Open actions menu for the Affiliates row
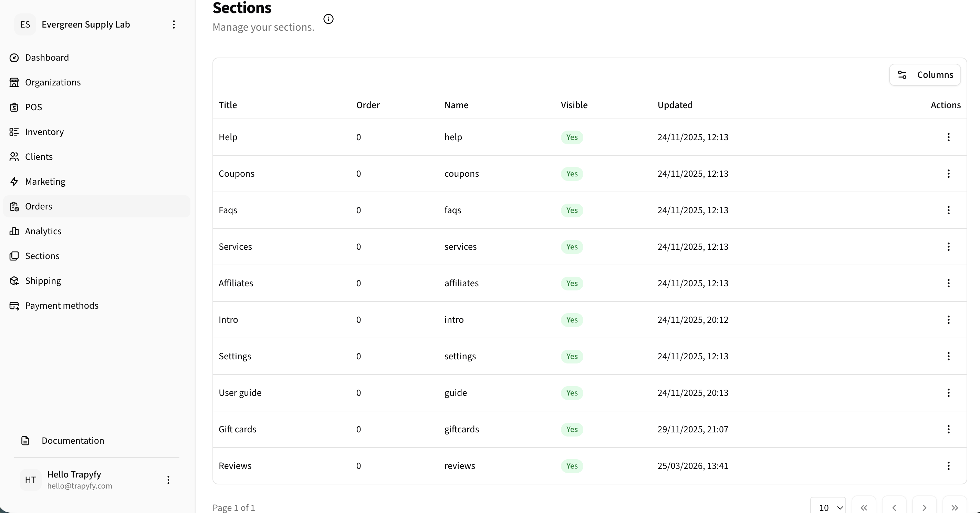Viewport: 980px width, 513px height. (948, 283)
